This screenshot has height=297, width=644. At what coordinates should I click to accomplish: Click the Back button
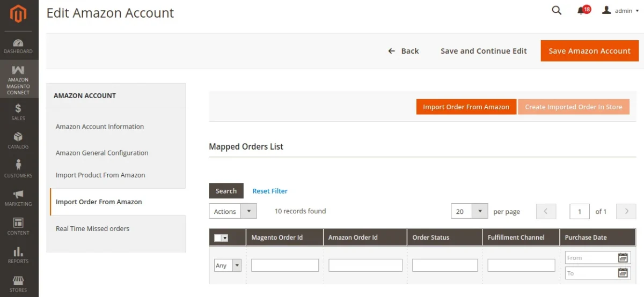pos(403,51)
